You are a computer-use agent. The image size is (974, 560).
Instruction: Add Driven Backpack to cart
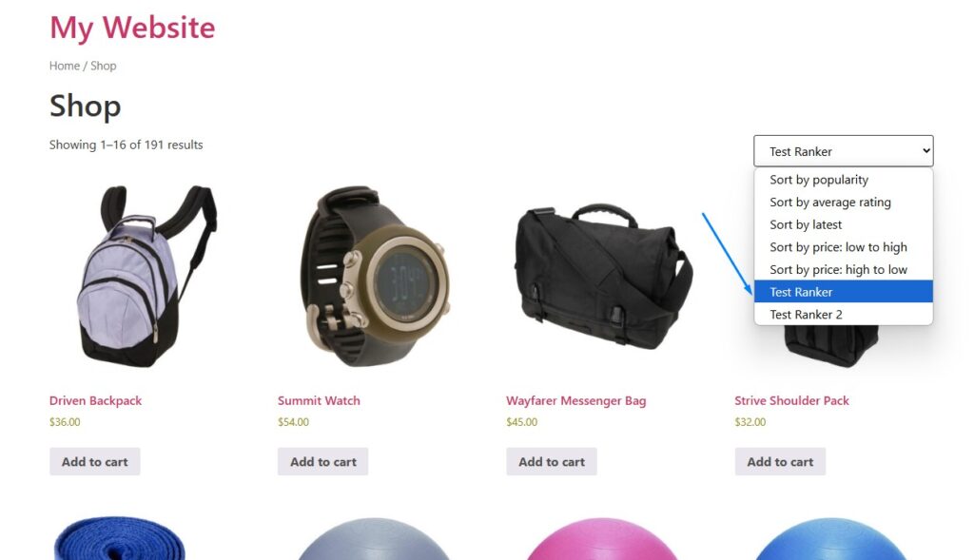pyautogui.click(x=94, y=461)
